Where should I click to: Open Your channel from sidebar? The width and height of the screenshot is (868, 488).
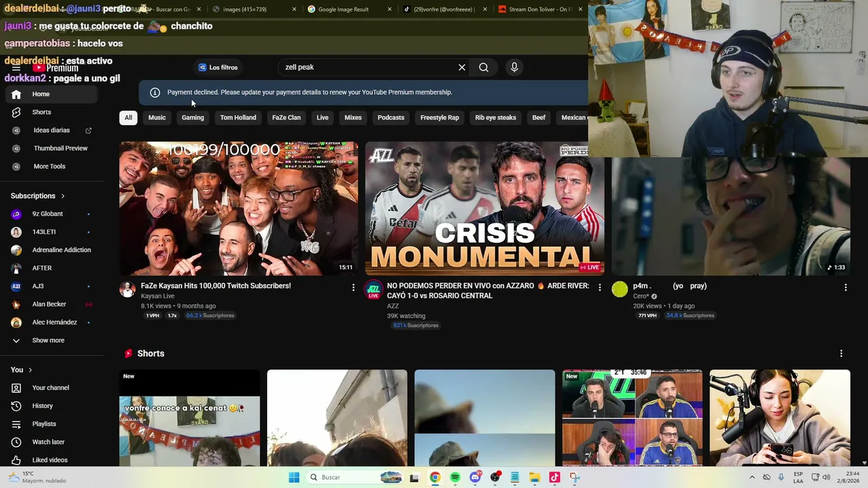coord(52,388)
